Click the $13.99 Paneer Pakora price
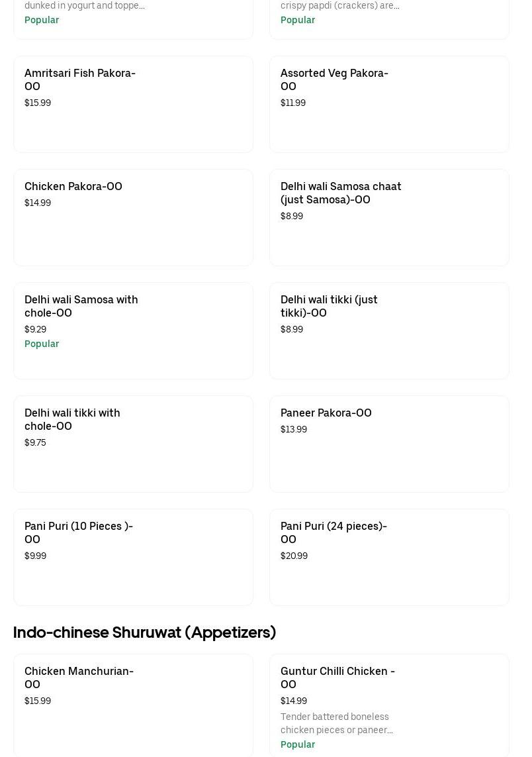This screenshot has width=532, height=757. pyautogui.click(x=294, y=429)
